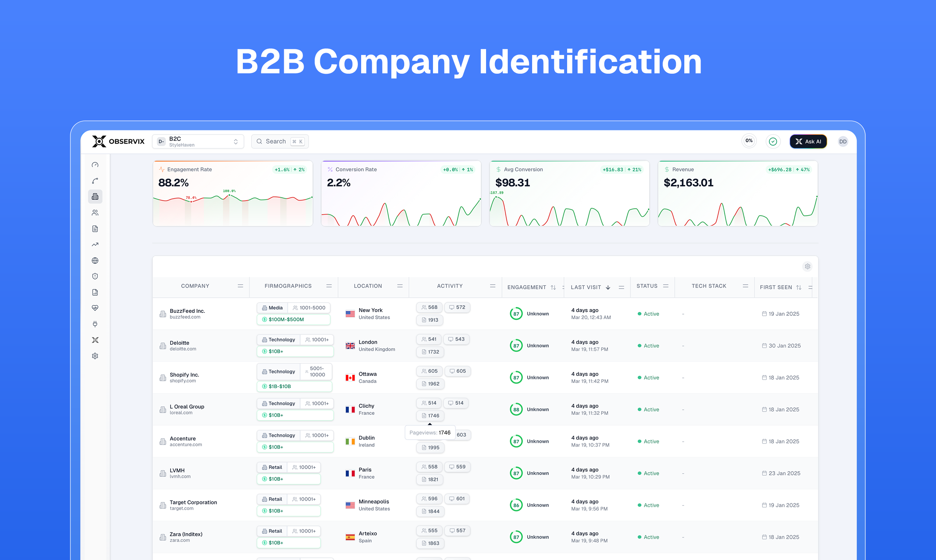The height and width of the screenshot is (560, 936).
Task: Toggle Last Visit sort arrow
Action: coord(608,287)
